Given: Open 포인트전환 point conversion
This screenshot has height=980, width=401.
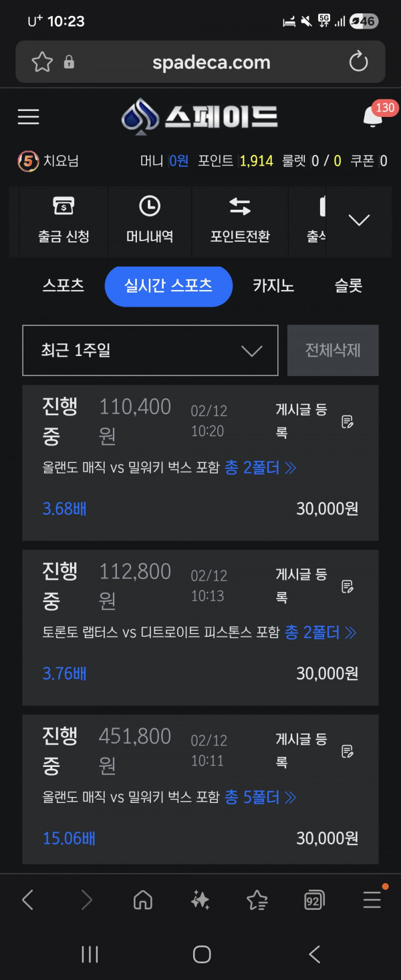Looking at the screenshot, I should [x=240, y=220].
